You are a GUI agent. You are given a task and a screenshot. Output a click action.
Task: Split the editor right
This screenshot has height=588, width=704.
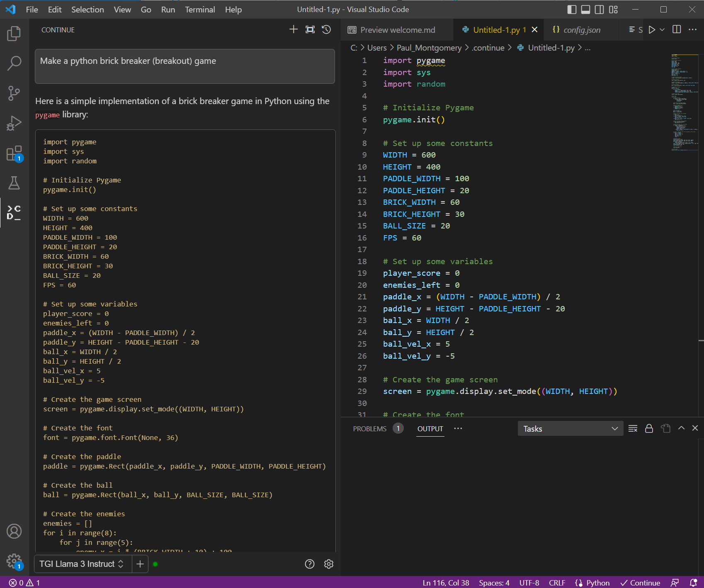tap(677, 29)
